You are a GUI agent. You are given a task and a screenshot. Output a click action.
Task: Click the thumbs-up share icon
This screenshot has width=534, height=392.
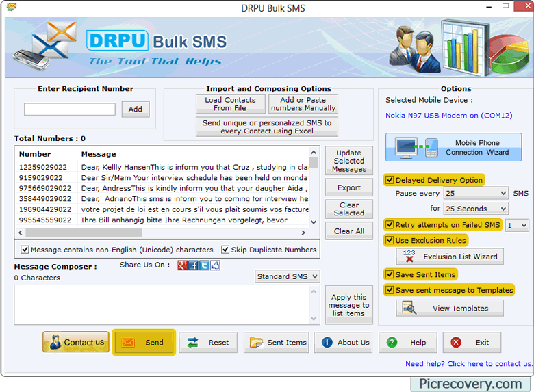click(215, 265)
